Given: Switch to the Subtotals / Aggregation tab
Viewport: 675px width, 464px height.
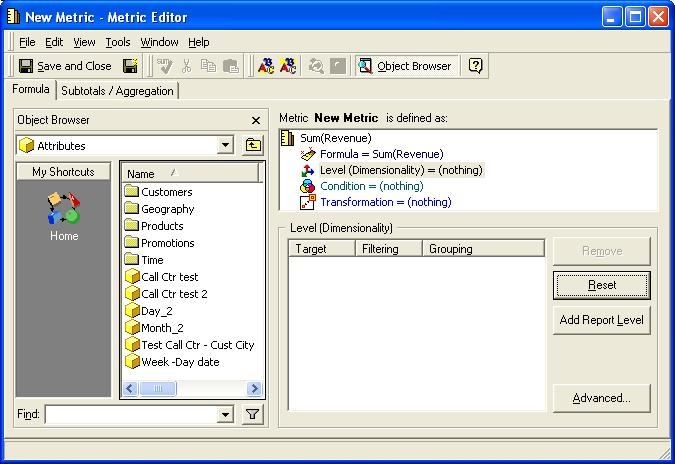Looking at the screenshot, I should (x=117, y=91).
